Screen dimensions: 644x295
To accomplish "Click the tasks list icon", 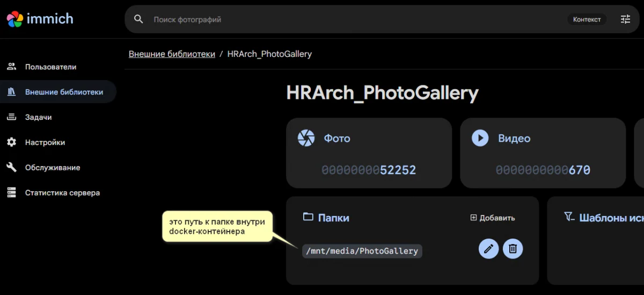I will click(11, 117).
